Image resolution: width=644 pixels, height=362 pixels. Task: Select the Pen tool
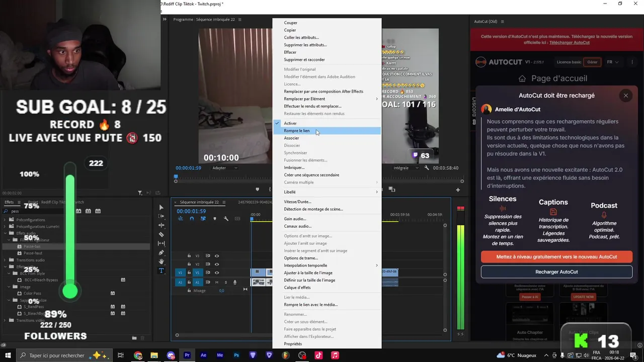pyautogui.click(x=161, y=252)
